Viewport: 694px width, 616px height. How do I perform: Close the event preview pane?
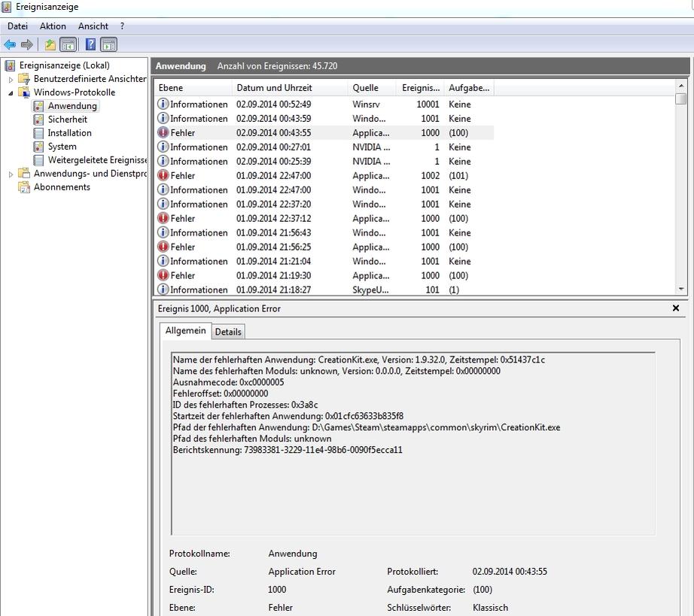pos(675,308)
